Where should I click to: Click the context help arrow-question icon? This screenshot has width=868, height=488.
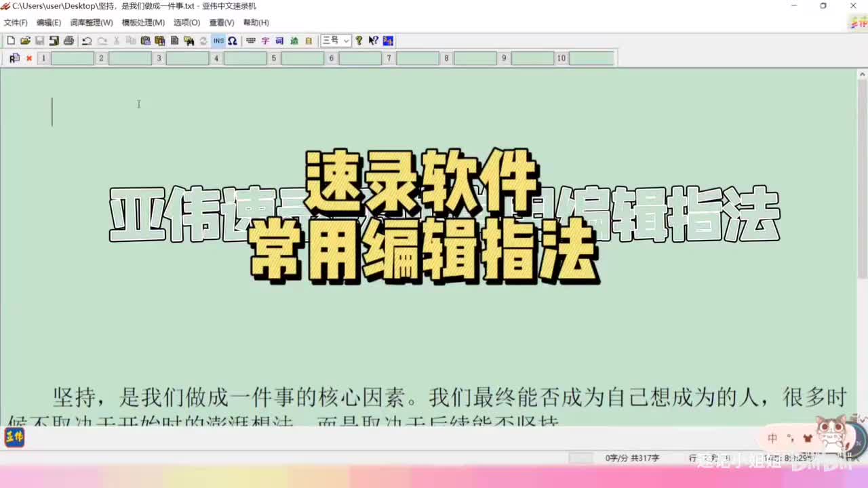click(374, 41)
